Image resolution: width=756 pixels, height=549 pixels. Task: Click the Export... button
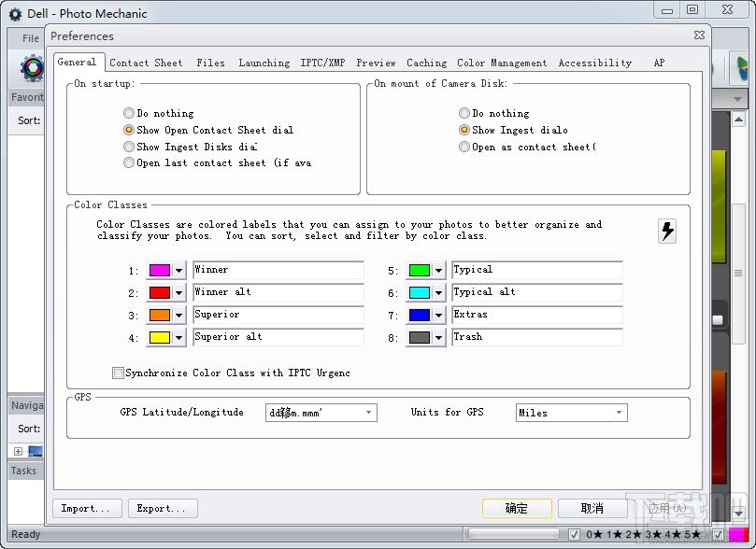point(163,509)
